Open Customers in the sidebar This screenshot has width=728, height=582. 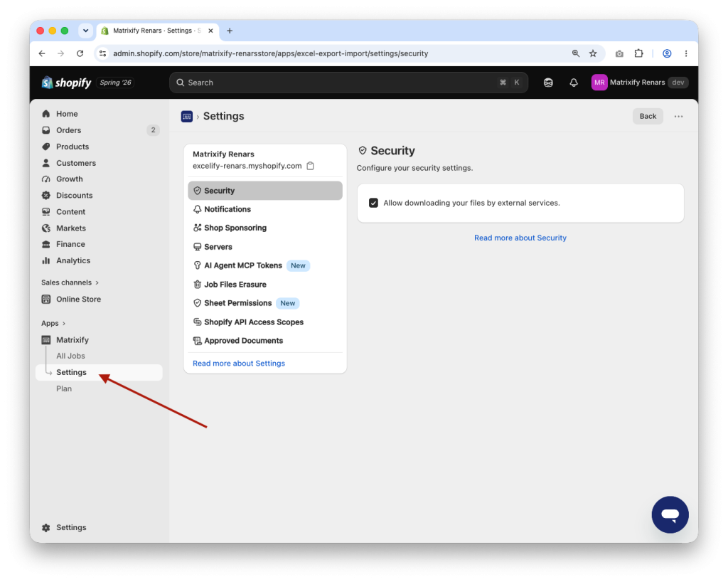(99, 163)
